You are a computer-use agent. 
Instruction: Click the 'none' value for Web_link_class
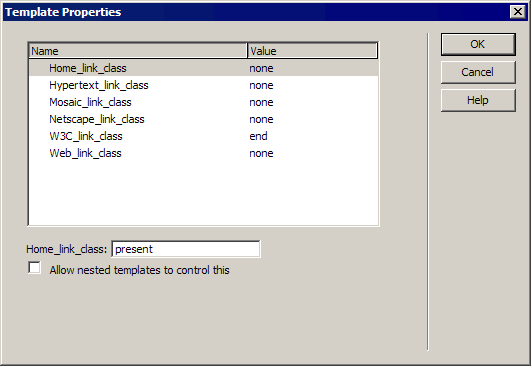click(x=261, y=153)
